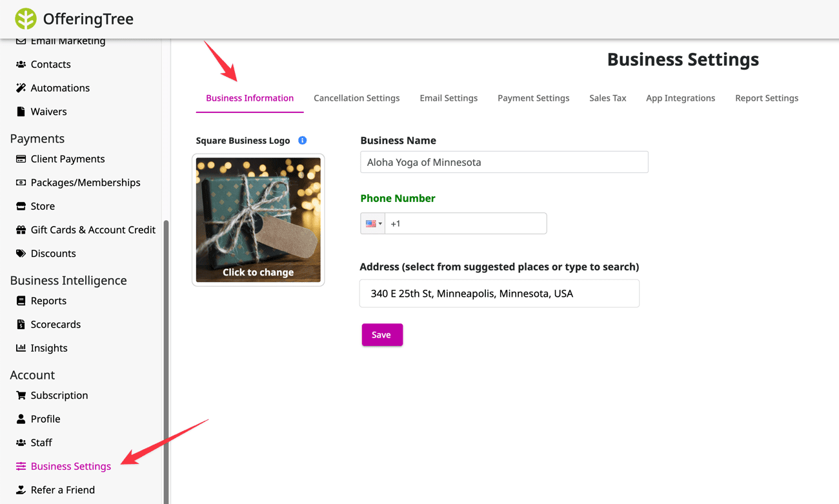The width and height of the screenshot is (839, 504).
Task: Select the App Integrations tab
Action: pos(680,98)
